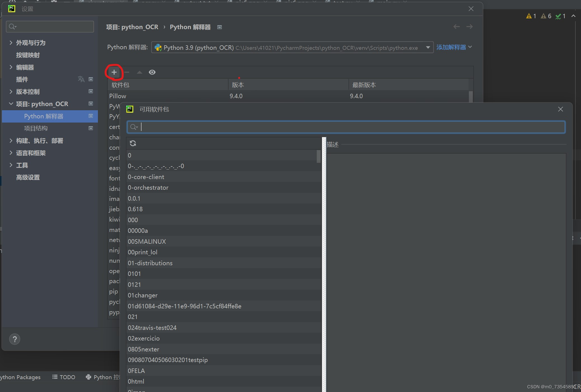
Task: Click the refresh icon in available packages
Action: 133,143
